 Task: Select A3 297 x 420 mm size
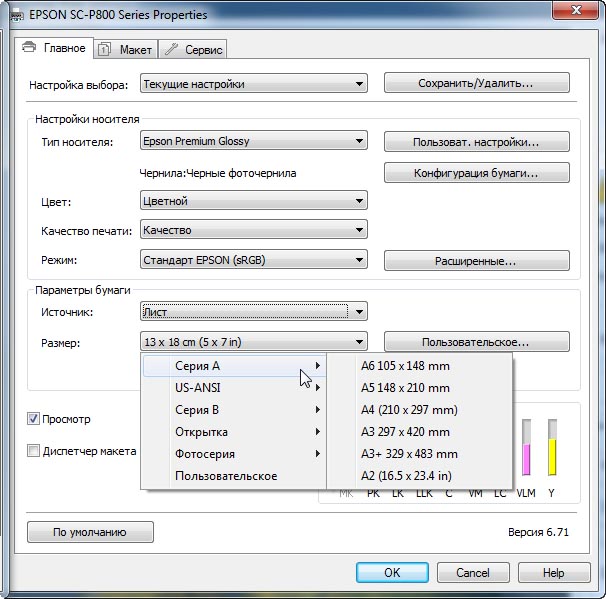click(x=420, y=432)
